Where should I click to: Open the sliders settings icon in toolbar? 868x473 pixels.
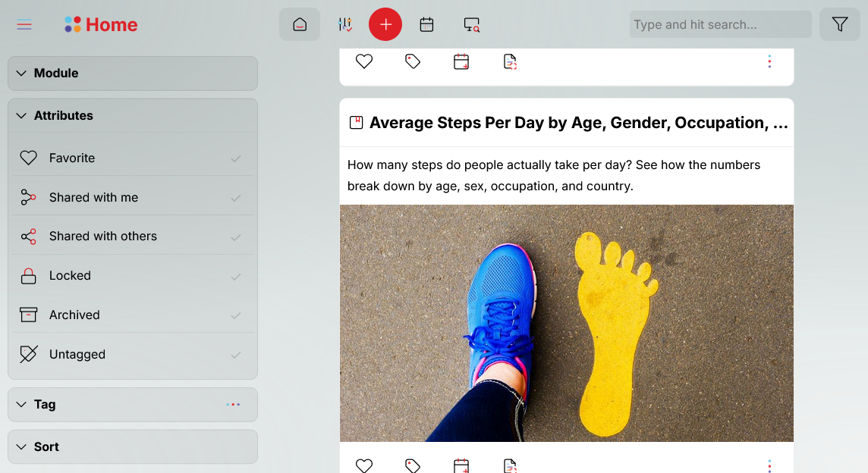coord(345,24)
